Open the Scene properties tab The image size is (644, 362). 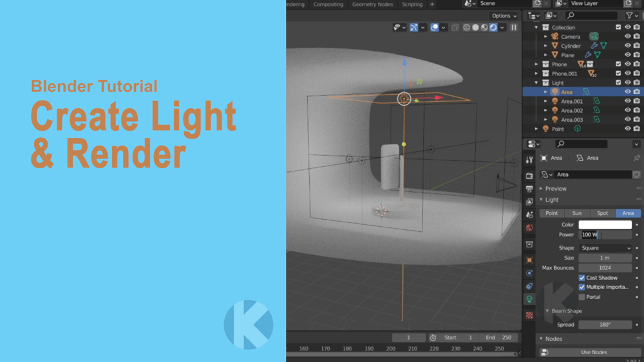point(529,215)
